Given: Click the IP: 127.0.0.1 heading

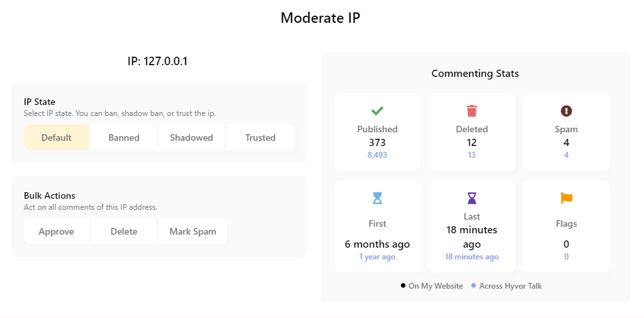Looking at the screenshot, I should click(157, 61).
